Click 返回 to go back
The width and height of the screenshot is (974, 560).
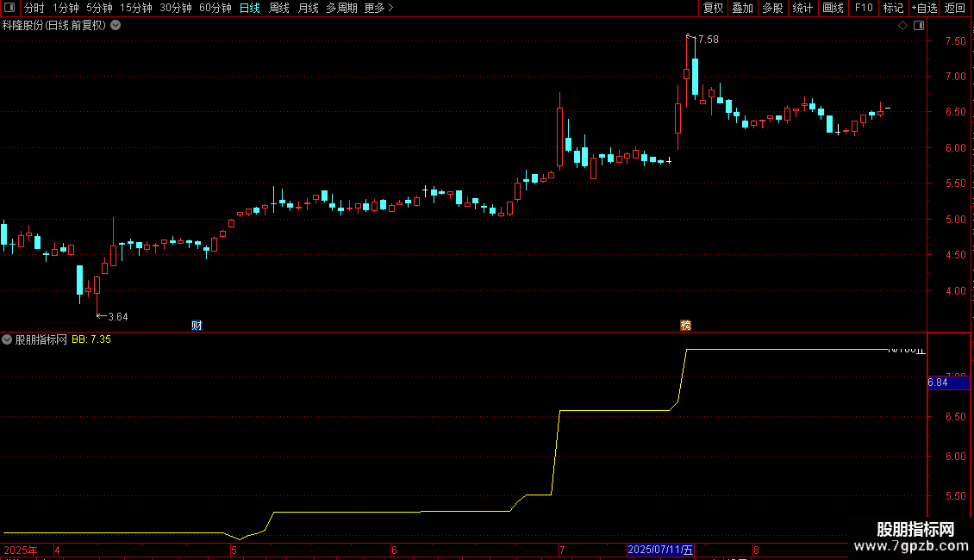tap(955, 8)
